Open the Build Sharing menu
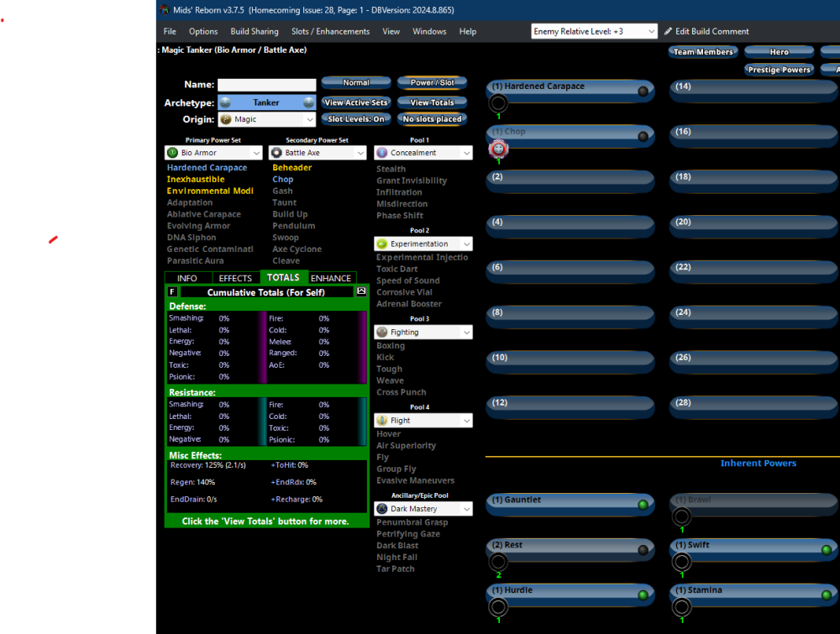 click(x=255, y=31)
